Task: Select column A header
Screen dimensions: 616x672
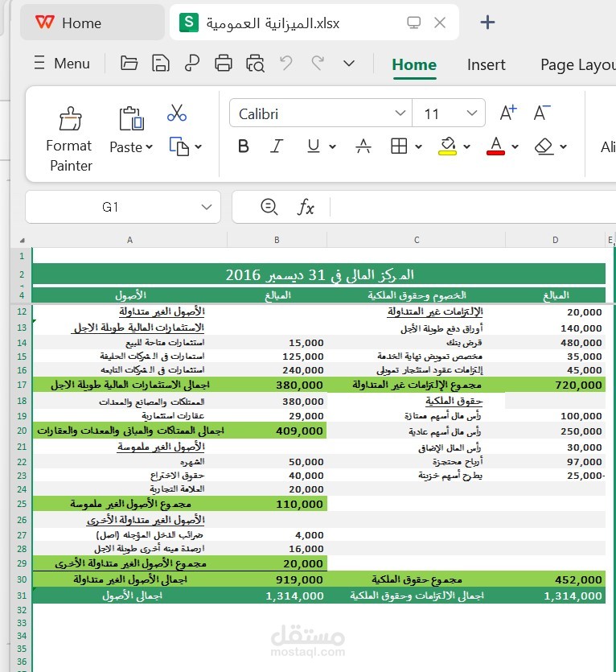Action: pos(129,240)
